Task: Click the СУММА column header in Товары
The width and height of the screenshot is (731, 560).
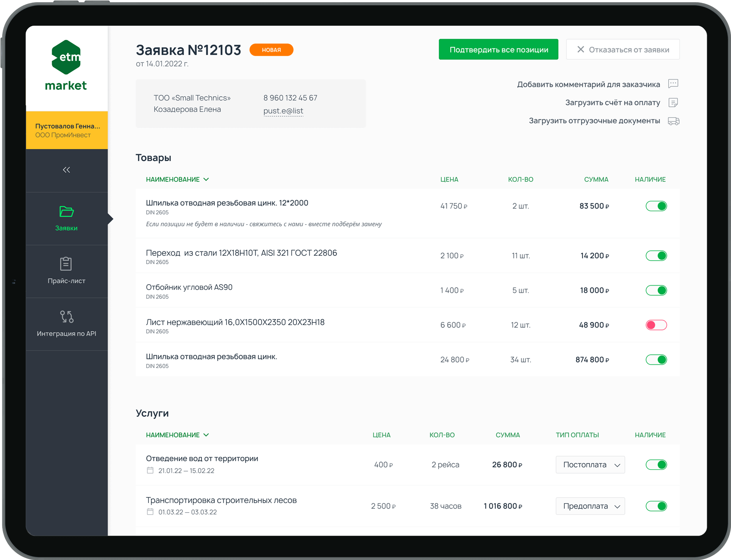Action: 596,180
